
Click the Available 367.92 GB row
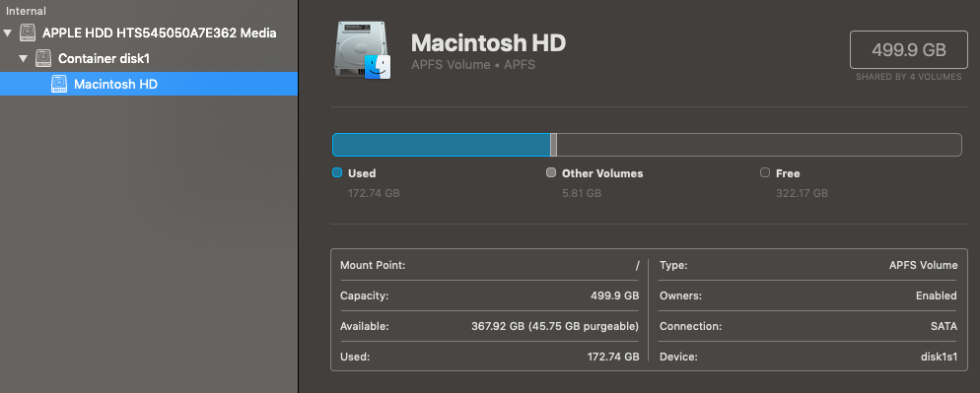click(x=489, y=326)
